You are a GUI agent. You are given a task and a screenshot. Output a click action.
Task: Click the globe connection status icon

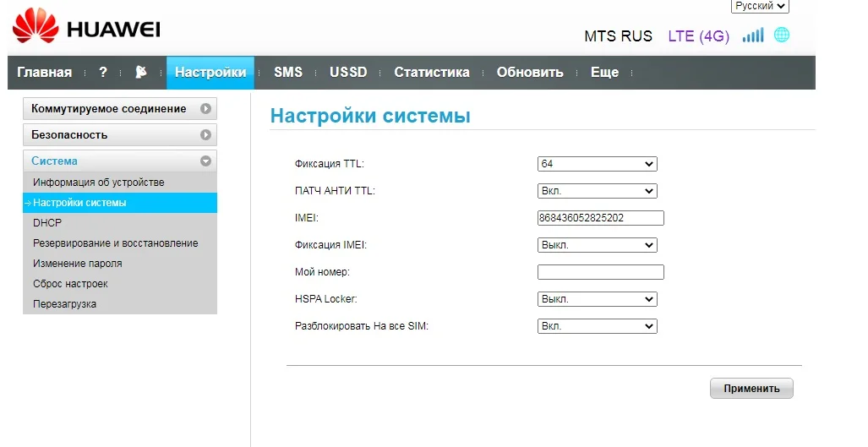(x=782, y=35)
